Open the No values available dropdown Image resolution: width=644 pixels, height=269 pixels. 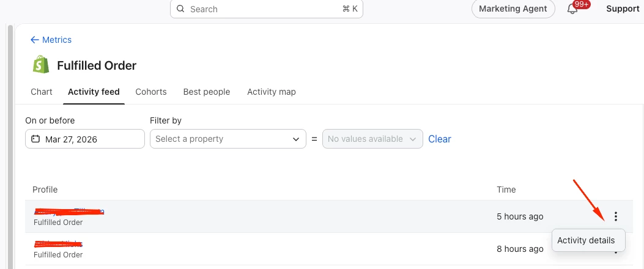[372, 139]
